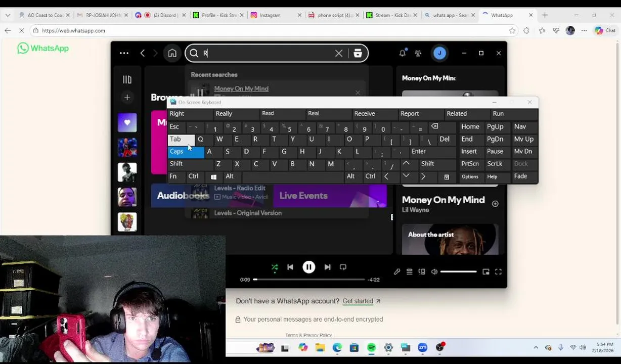Open Spotify from the taskbar
Screen dimensions: 621x364
pyautogui.click(x=371, y=348)
